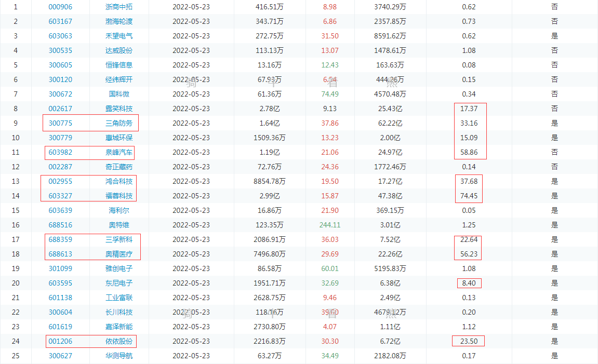598x364 pixels.
Task: Click stock code 300535
Action: click(x=60, y=50)
